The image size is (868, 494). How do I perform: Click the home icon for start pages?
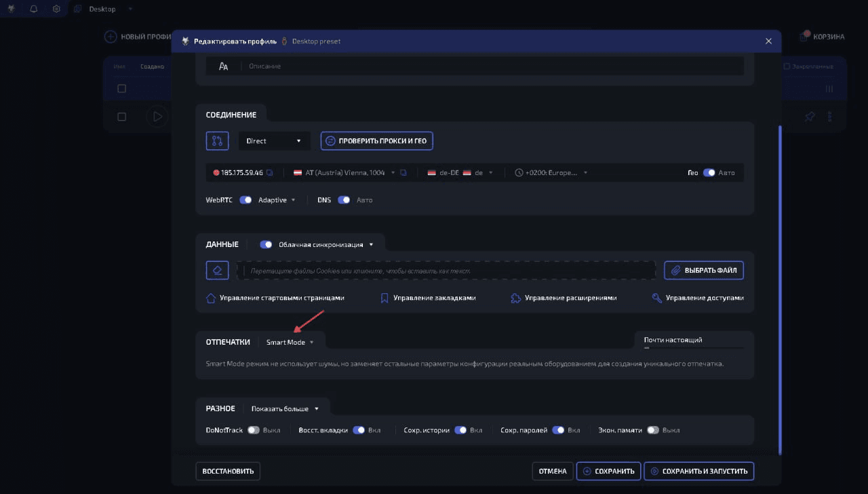(211, 298)
